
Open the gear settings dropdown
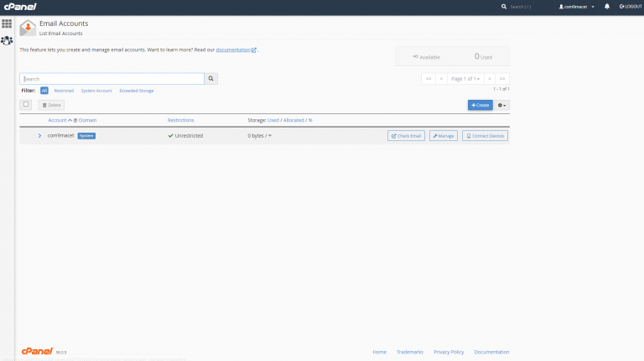point(502,105)
